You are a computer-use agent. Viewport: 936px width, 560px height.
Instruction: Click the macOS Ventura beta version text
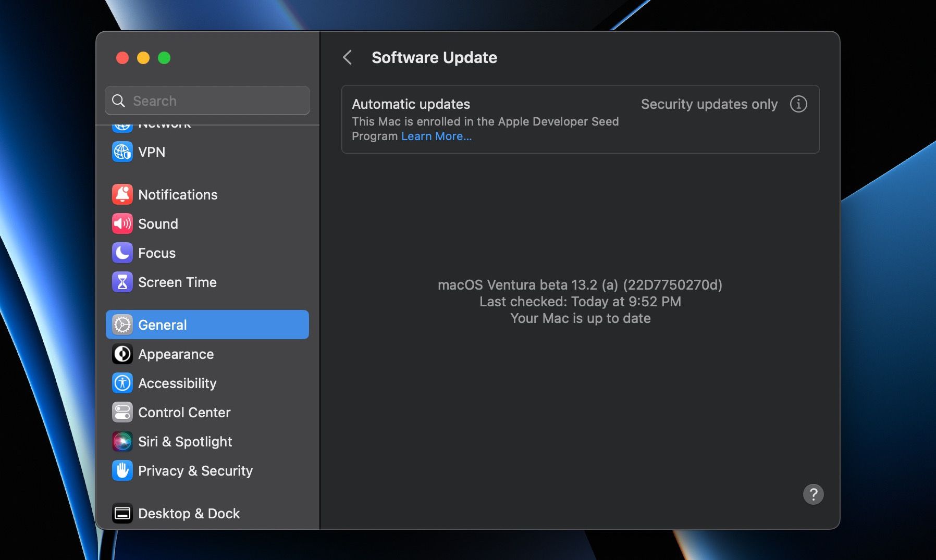[x=580, y=285]
